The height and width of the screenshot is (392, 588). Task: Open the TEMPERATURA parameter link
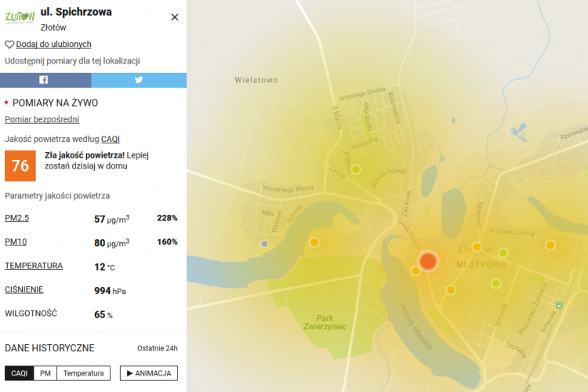tap(34, 266)
